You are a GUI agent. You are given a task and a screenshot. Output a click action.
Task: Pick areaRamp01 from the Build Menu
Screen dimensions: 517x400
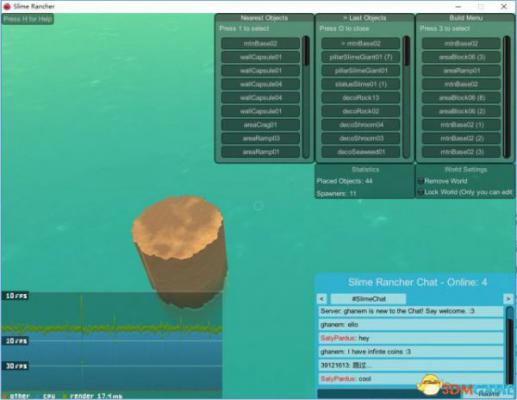coord(461,71)
